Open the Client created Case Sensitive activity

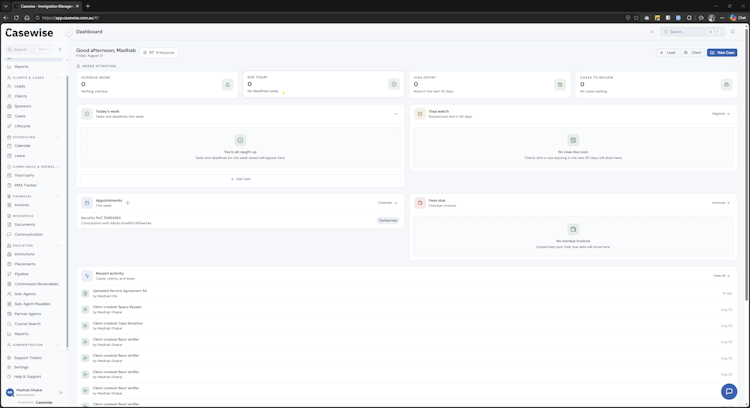coord(407,326)
